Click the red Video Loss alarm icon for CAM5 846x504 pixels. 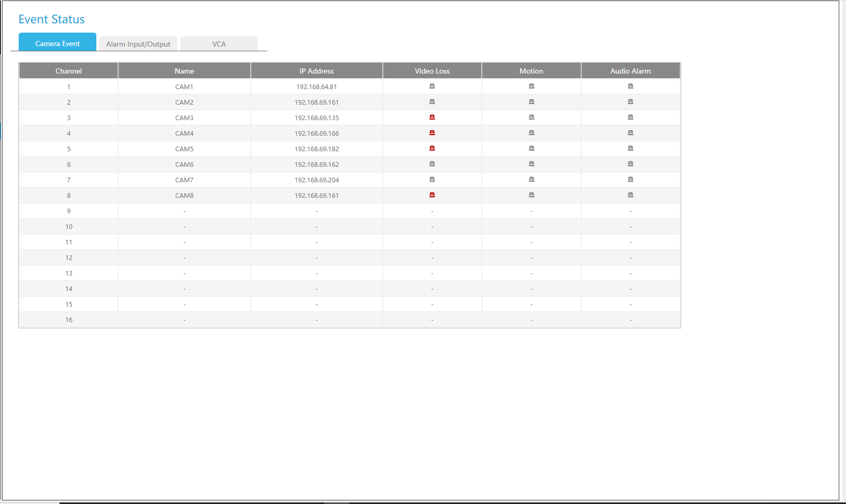point(432,149)
